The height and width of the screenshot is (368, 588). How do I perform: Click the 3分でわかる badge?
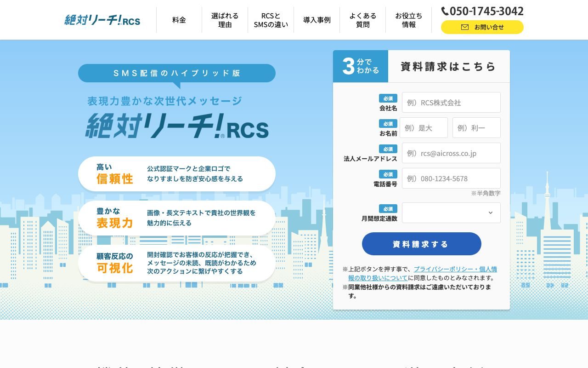(361, 66)
